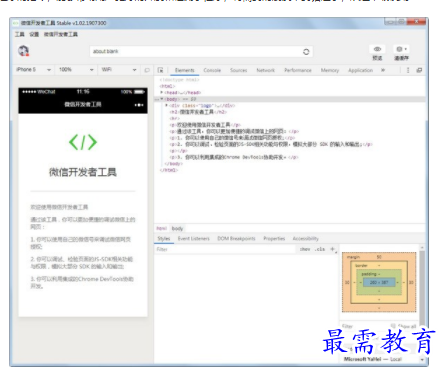Open the Properties tab
This screenshot has height=373, width=444.
pos(274,239)
